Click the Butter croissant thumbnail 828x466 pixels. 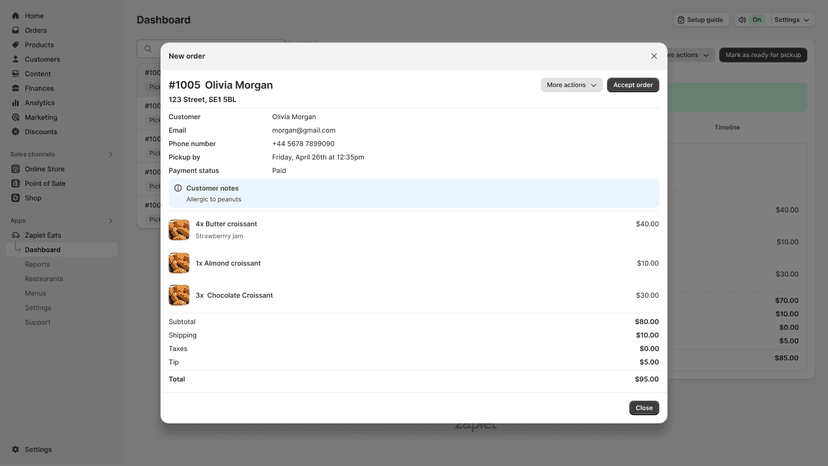179,230
